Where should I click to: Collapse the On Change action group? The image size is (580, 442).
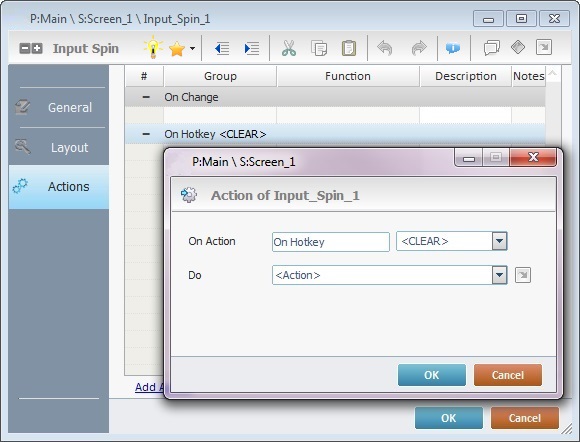point(146,97)
